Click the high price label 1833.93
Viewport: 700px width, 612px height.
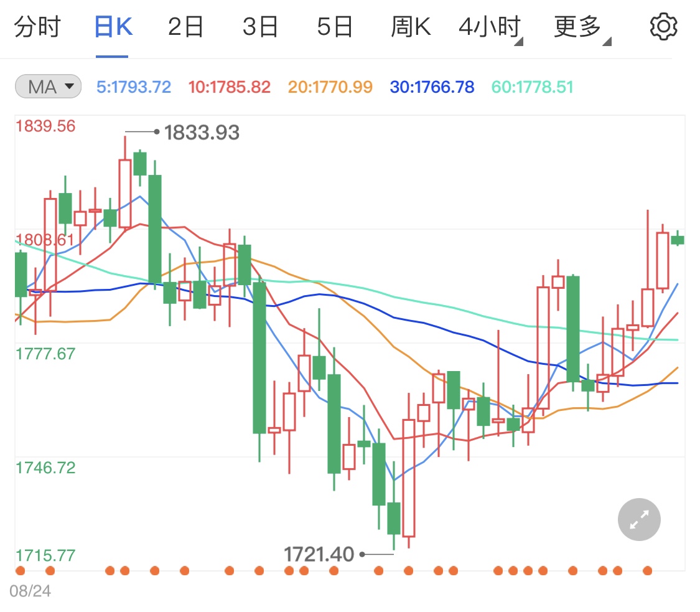point(202,132)
